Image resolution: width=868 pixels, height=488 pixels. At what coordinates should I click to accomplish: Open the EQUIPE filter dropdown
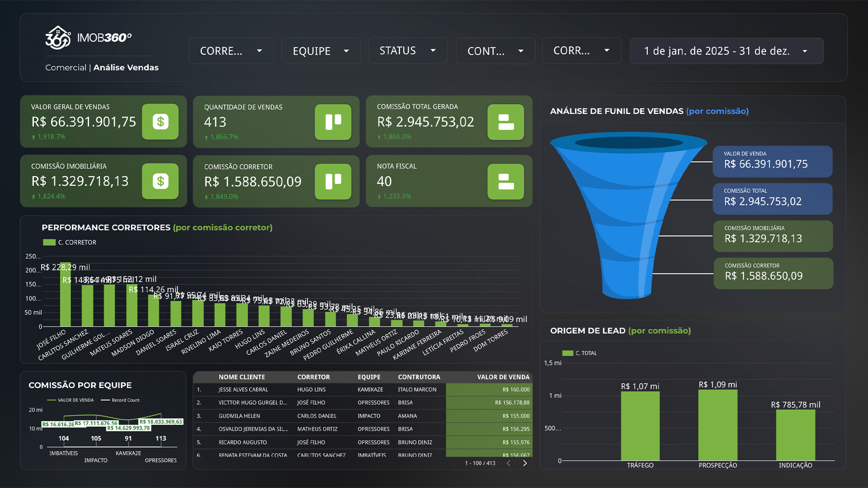tap(321, 51)
